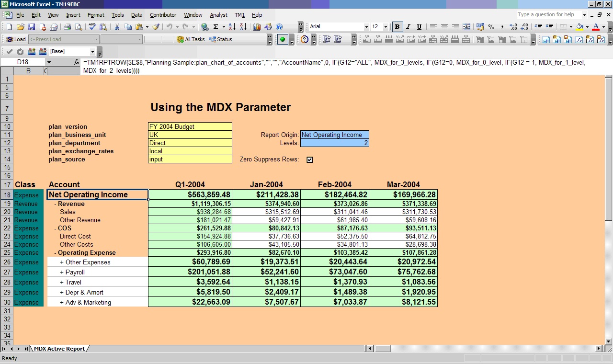Open the TM1 menu
This screenshot has width=613, height=364.
[x=239, y=15]
